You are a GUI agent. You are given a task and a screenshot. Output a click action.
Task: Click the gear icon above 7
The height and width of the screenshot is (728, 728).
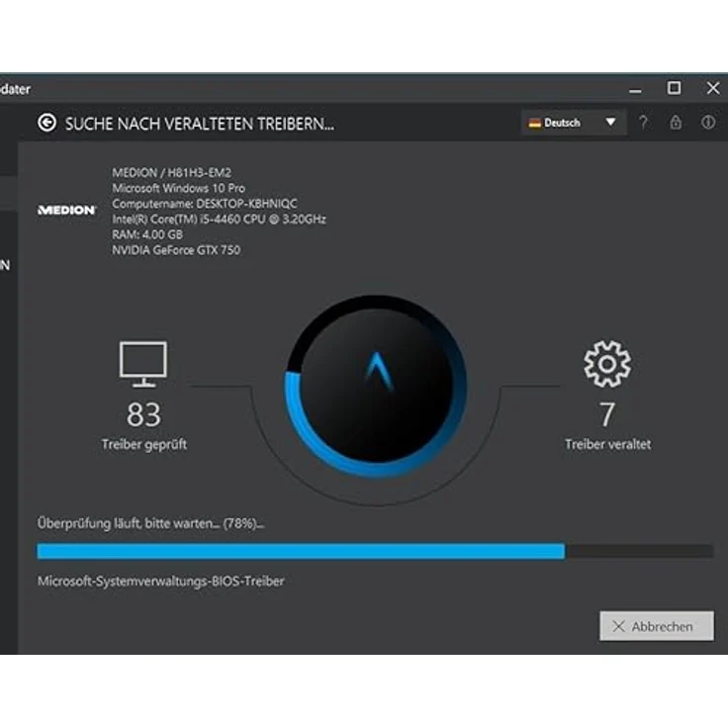point(607,364)
